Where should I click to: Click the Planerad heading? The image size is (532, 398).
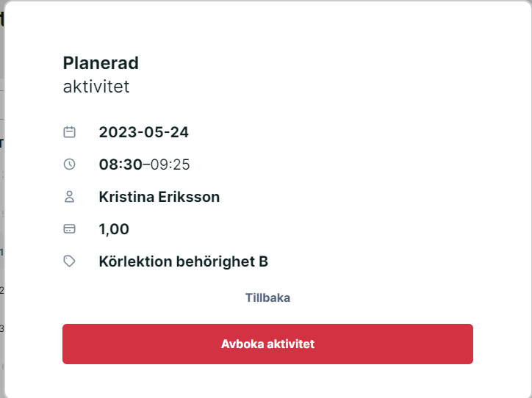pyautogui.click(x=101, y=63)
